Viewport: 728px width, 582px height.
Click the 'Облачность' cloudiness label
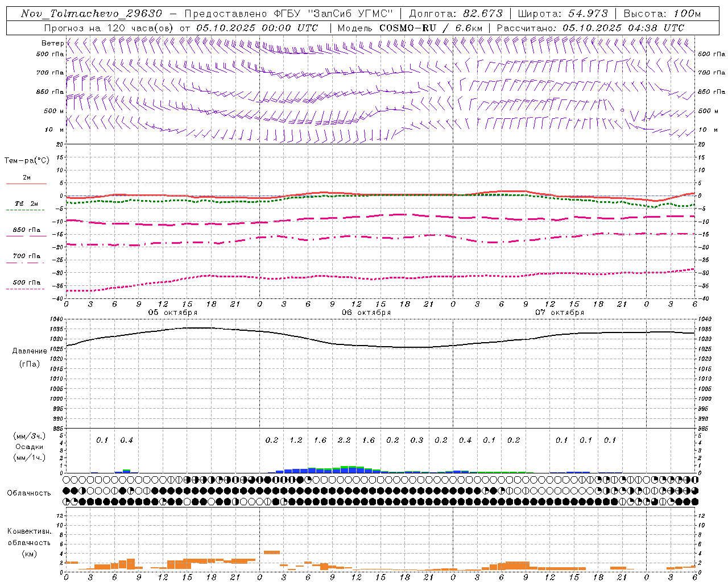pos(29,493)
